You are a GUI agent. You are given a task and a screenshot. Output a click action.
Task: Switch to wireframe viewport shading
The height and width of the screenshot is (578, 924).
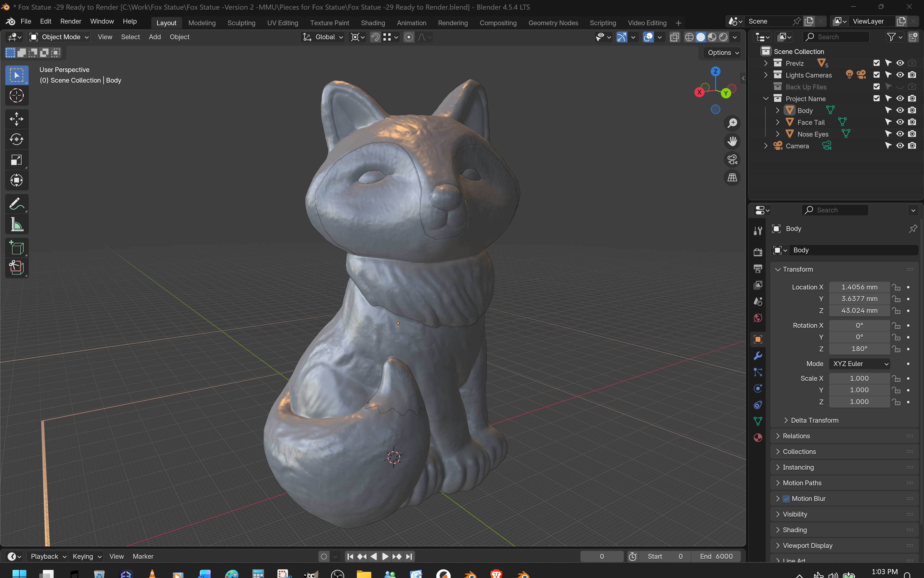pos(689,37)
